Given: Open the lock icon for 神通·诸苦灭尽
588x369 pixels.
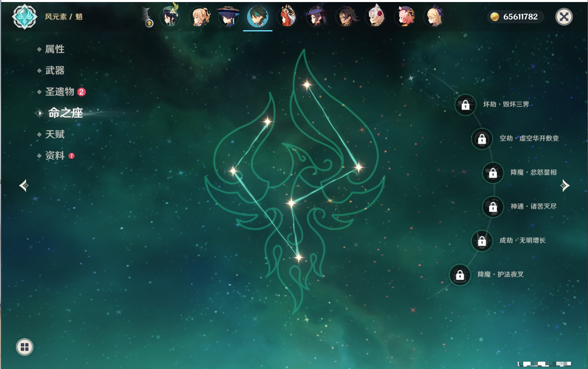Looking at the screenshot, I should click(493, 207).
